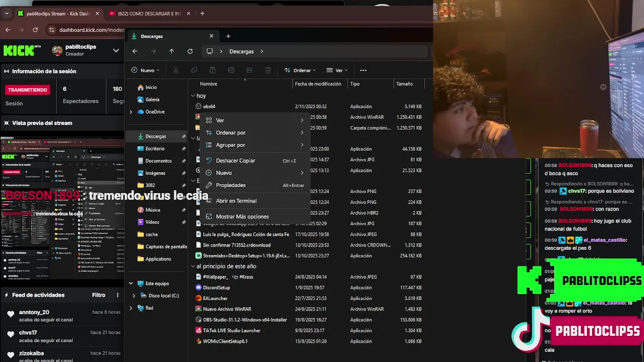Click Descargas in the address bar breadcrumb
This screenshot has width=644, height=362.
click(242, 51)
